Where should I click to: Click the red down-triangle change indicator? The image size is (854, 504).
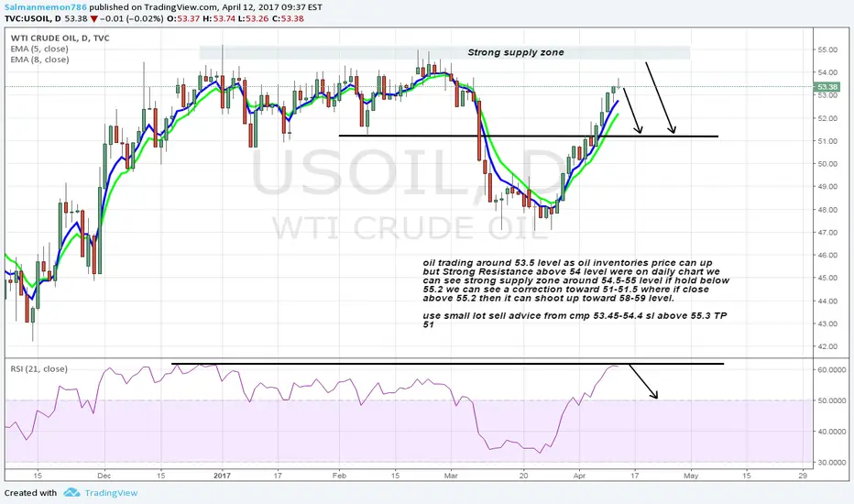(x=94, y=19)
